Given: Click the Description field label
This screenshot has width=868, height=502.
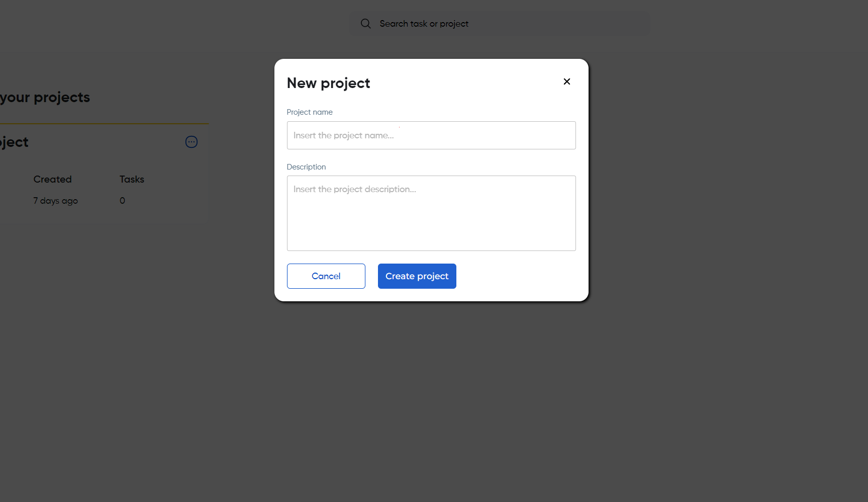Looking at the screenshot, I should point(306,167).
